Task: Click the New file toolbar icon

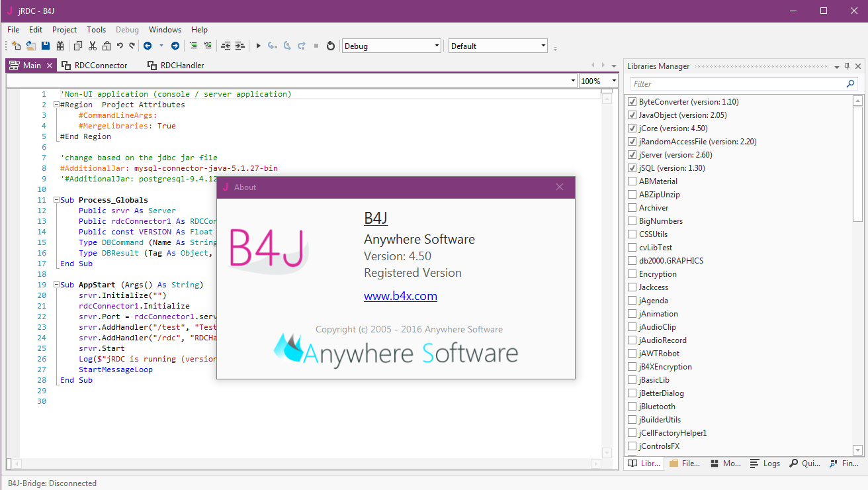Action: click(17, 46)
